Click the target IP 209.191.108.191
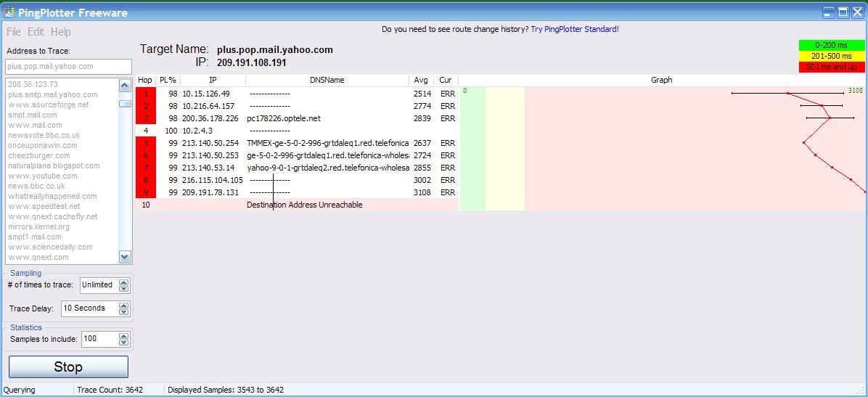Screen dimensions: 868x397 252,63
